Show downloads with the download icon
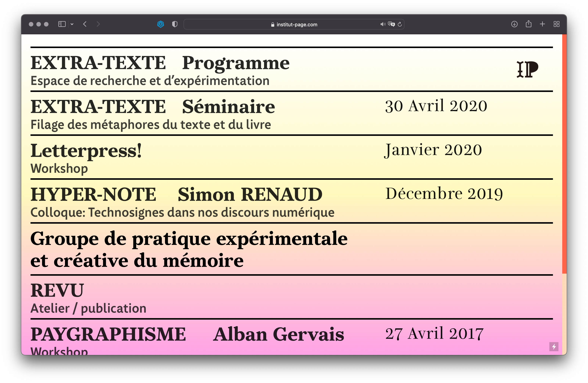 (514, 24)
